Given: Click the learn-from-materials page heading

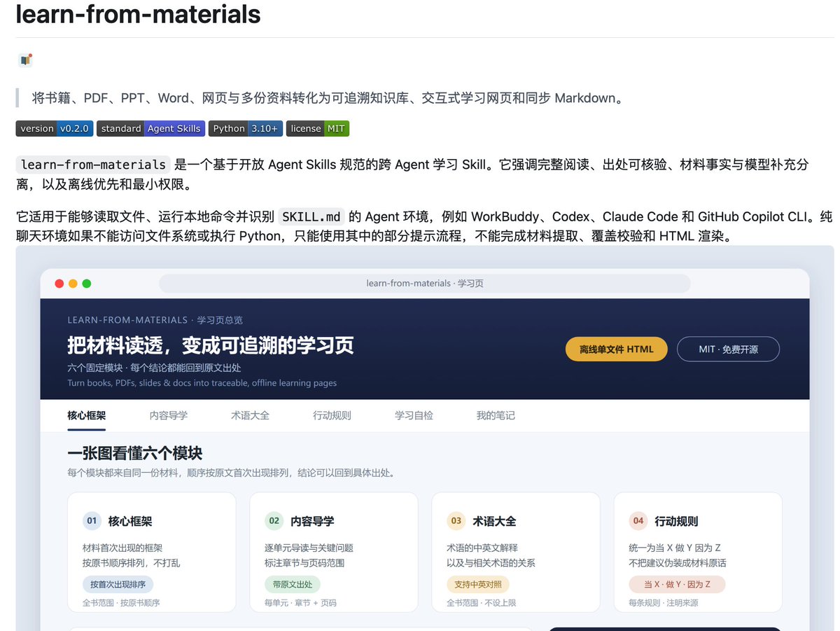Looking at the screenshot, I should [138, 14].
